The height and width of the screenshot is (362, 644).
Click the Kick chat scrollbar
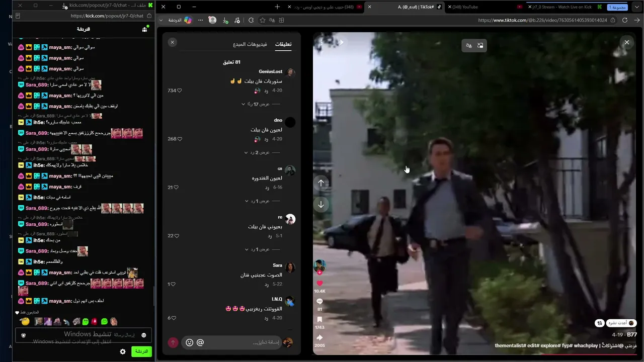[154, 297]
